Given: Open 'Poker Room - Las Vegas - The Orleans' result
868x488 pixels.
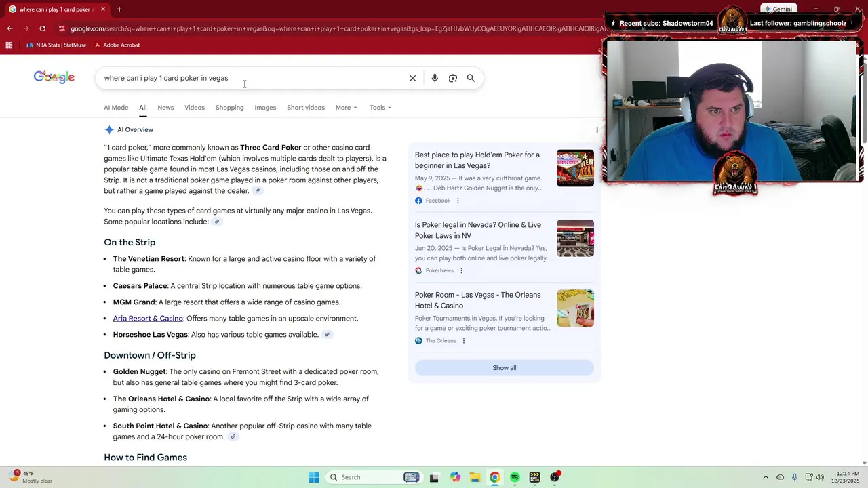Looking at the screenshot, I should (x=478, y=300).
